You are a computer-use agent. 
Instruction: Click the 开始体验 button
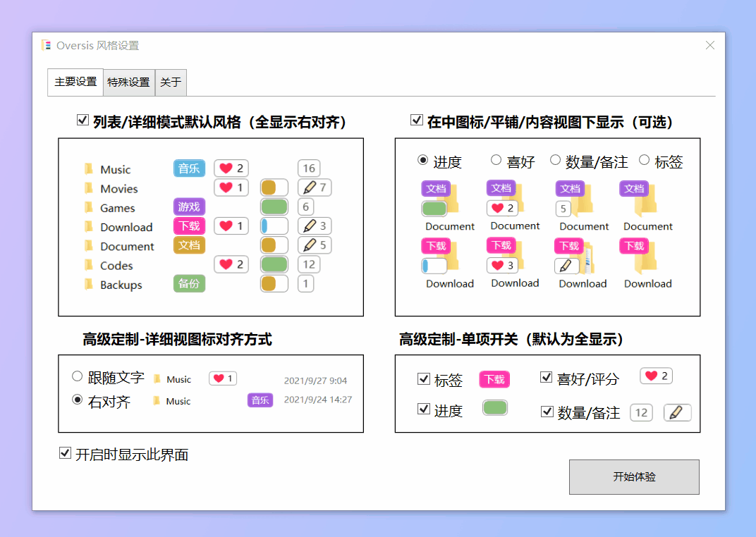pos(633,477)
